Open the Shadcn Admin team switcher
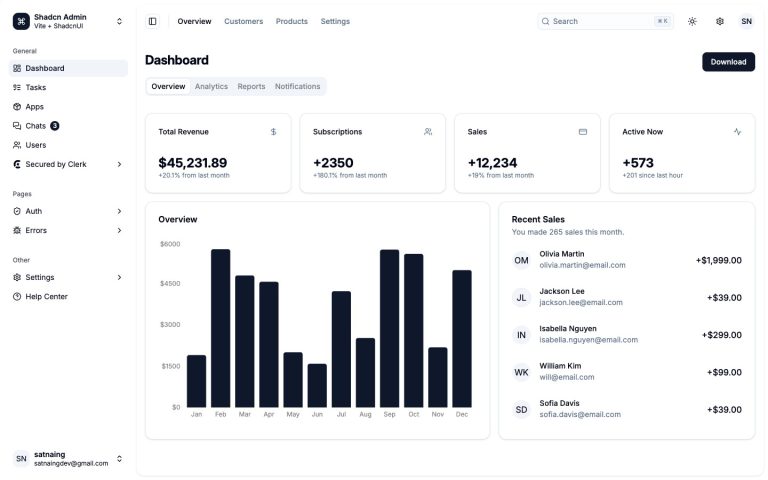The image size is (768, 480). click(68, 22)
